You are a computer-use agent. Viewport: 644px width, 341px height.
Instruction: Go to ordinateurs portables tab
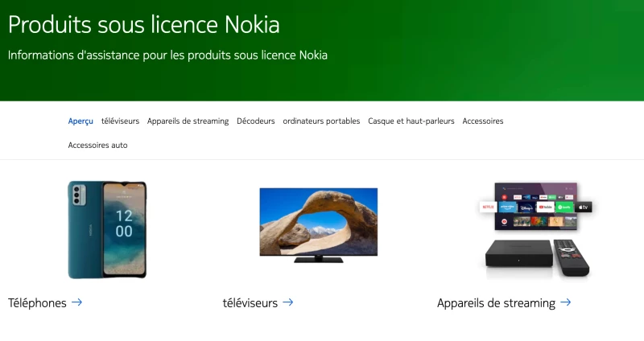click(321, 121)
